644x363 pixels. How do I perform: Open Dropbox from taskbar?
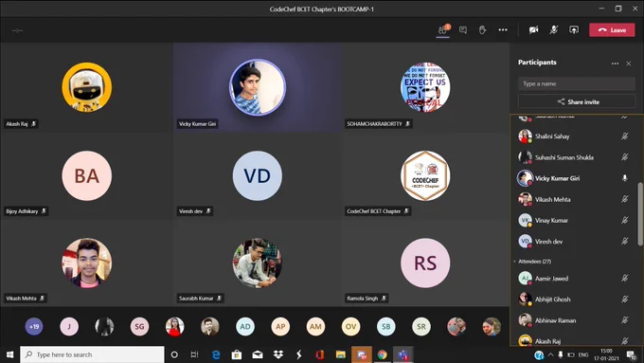coord(278,354)
